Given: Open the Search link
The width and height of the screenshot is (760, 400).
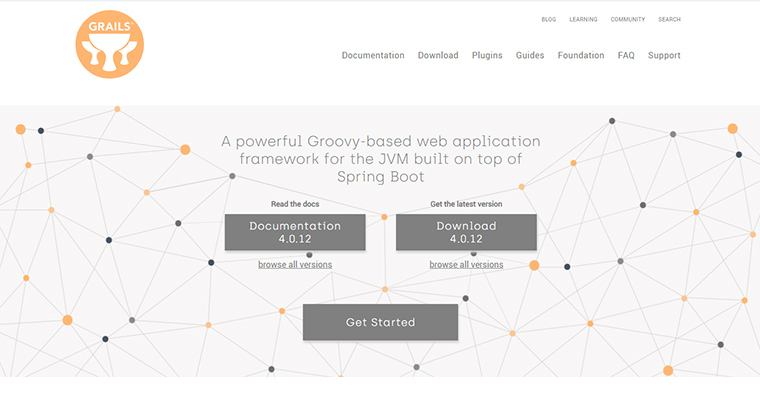Looking at the screenshot, I should [669, 19].
